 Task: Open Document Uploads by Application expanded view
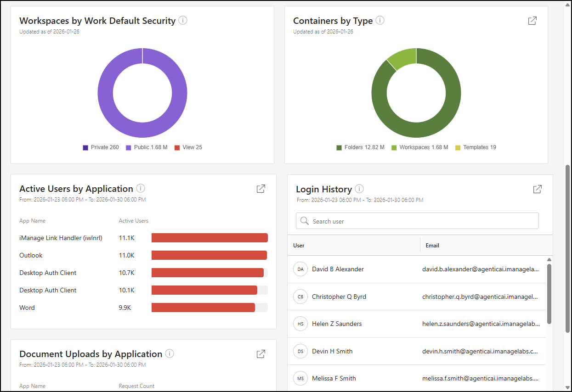261,354
